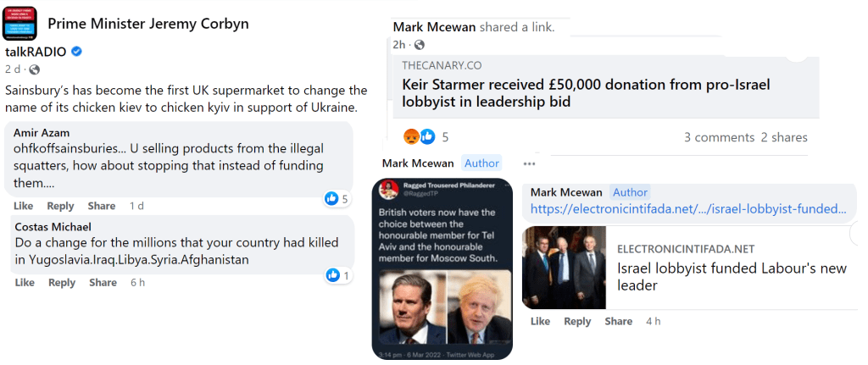
Task: Expand the 3 comments on the Canary post
Action: pos(719,137)
